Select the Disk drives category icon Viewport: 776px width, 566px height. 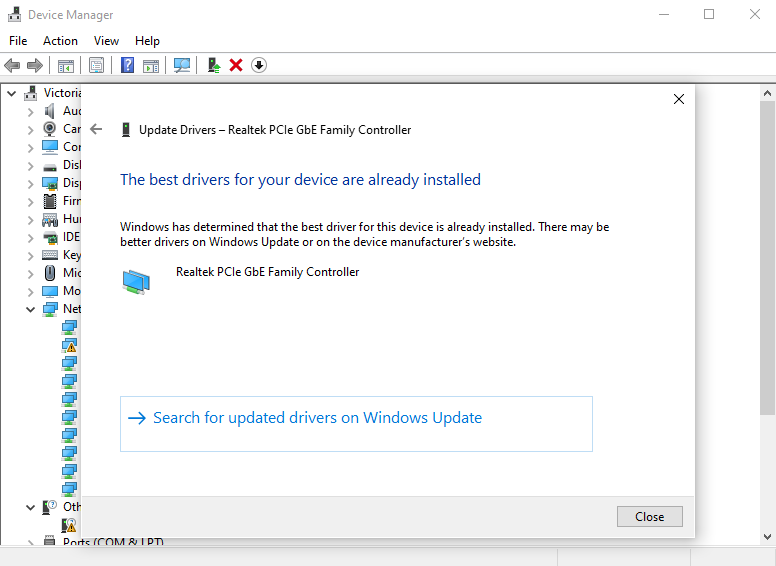coord(50,167)
